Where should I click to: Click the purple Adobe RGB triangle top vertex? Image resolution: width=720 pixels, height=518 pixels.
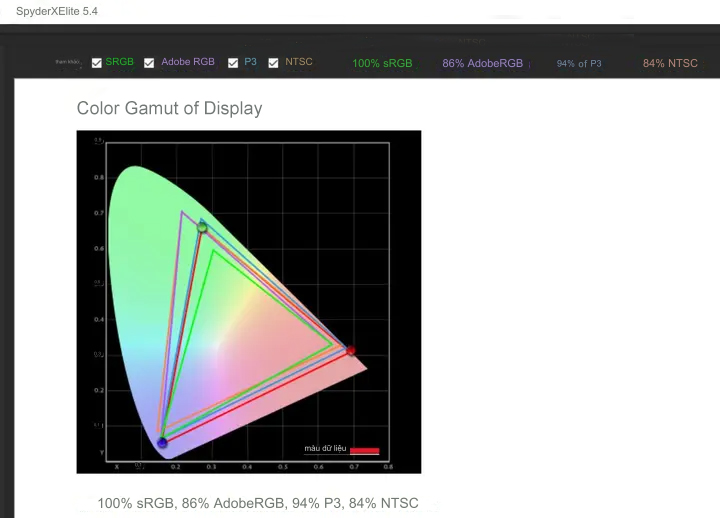(182, 211)
